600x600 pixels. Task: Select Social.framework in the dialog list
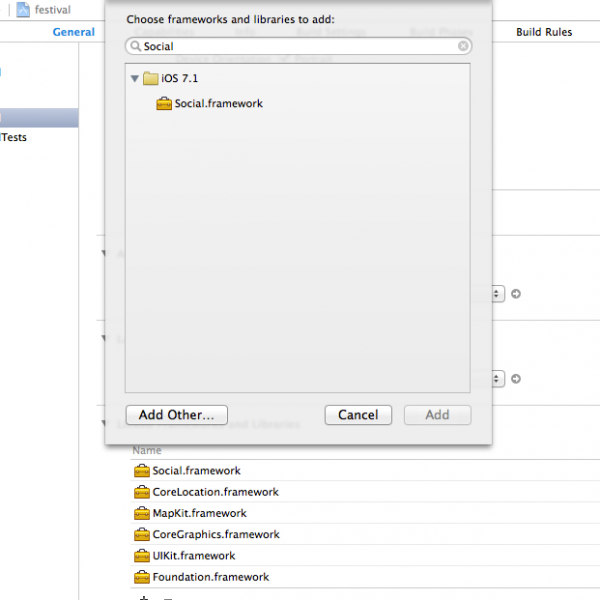[218, 103]
